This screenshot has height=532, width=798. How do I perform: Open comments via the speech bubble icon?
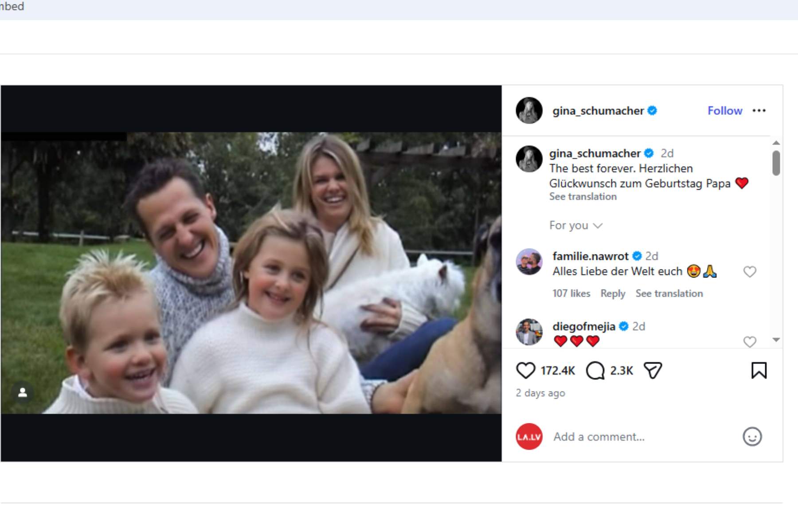click(595, 371)
